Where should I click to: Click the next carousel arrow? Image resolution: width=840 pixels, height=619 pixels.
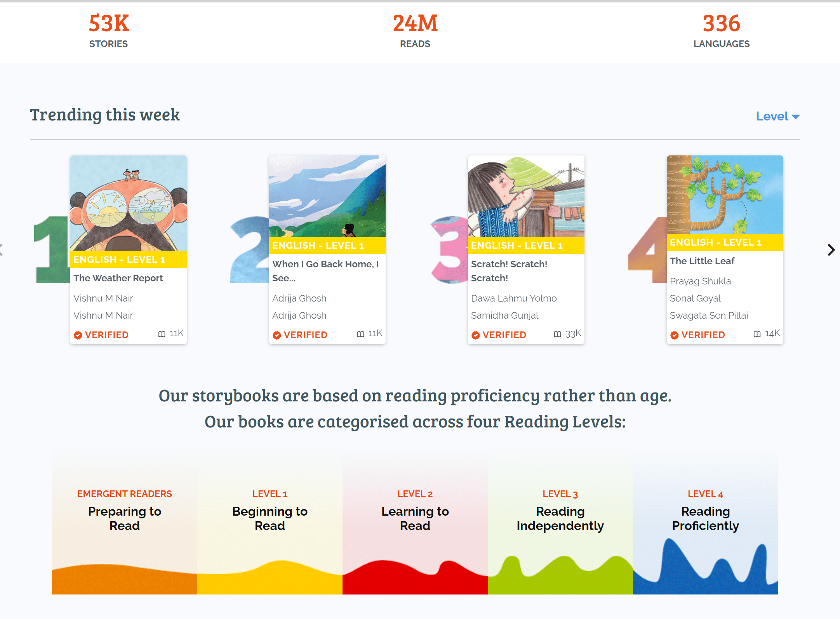831,250
